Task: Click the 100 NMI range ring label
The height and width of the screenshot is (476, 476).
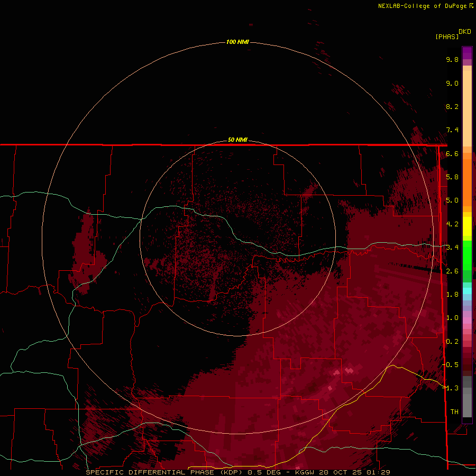Action: pyautogui.click(x=237, y=42)
